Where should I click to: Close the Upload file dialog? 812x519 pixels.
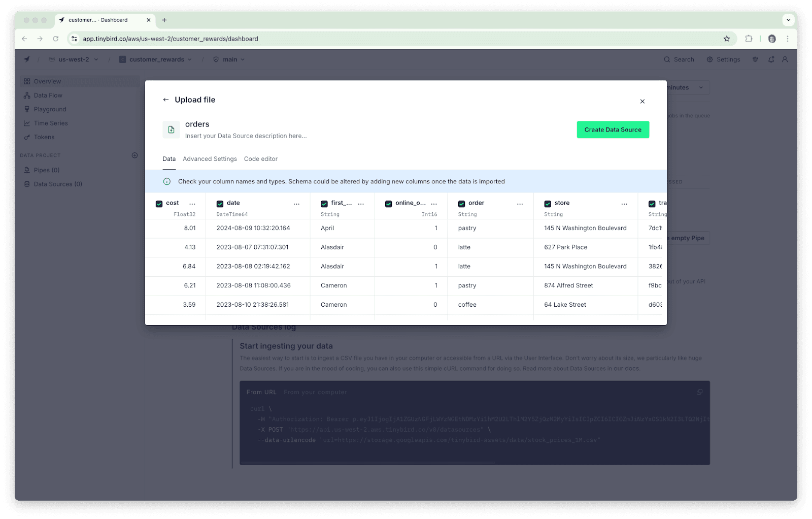point(642,102)
